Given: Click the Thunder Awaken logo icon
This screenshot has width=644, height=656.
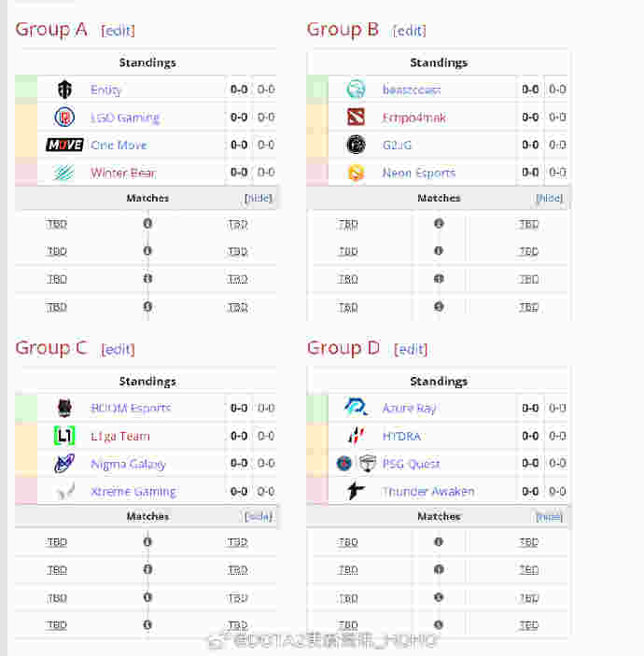Looking at the screenshot, I should click(x=356, y=490).
